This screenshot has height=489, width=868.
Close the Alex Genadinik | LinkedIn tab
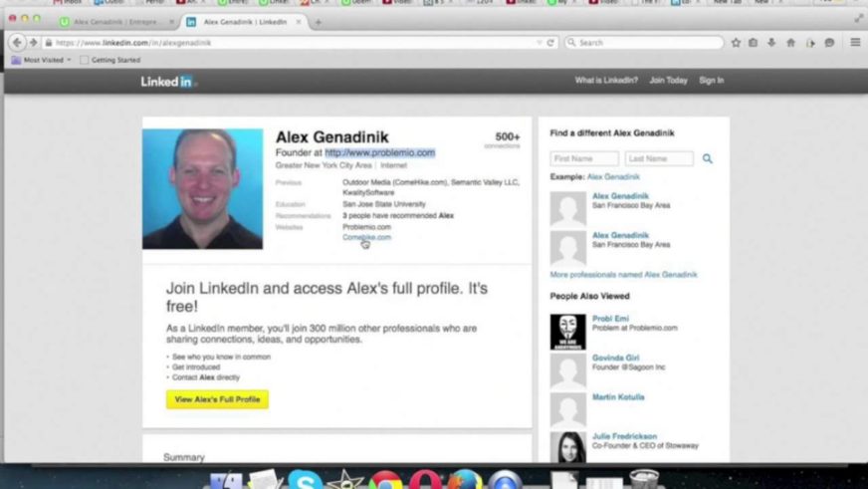tap(299, 22)
